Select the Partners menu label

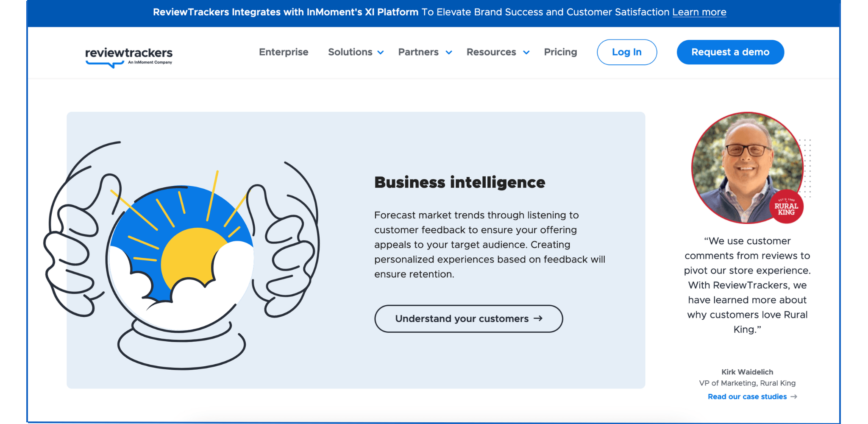418,52
